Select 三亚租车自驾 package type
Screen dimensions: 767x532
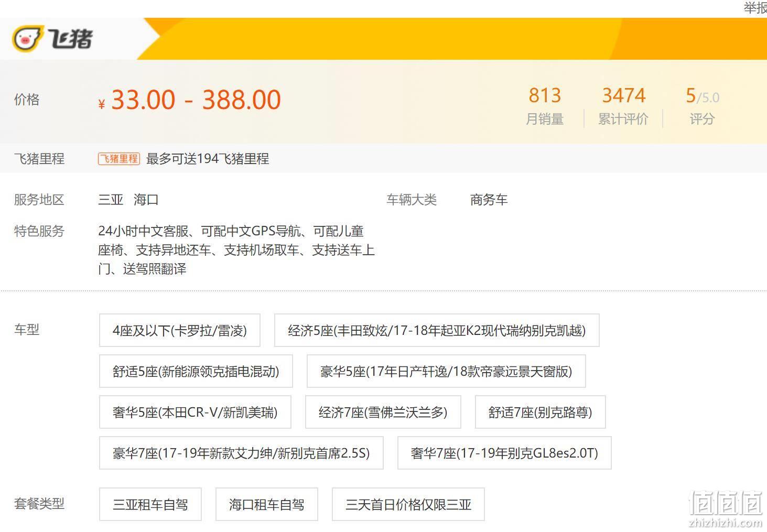[x=150, y=504]
